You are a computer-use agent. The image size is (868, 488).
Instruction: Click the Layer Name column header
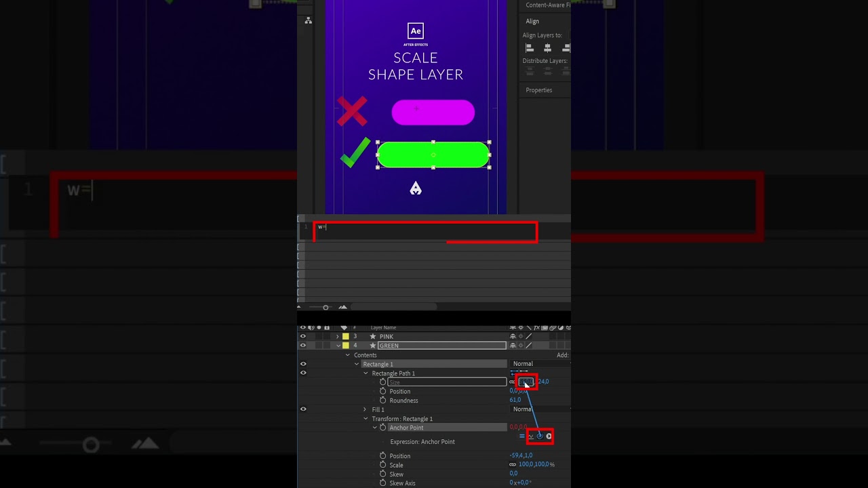coord(383,328)
